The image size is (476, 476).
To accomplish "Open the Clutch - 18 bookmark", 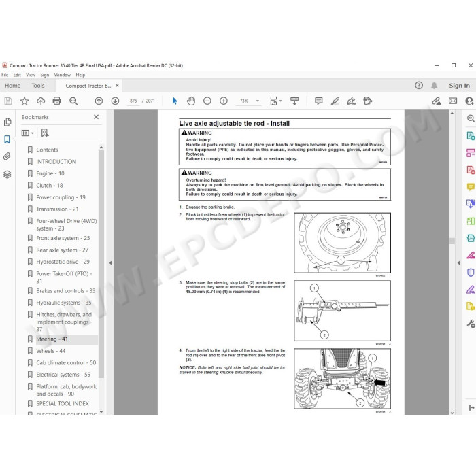I will pyautogui.click(x=50, y=185).
